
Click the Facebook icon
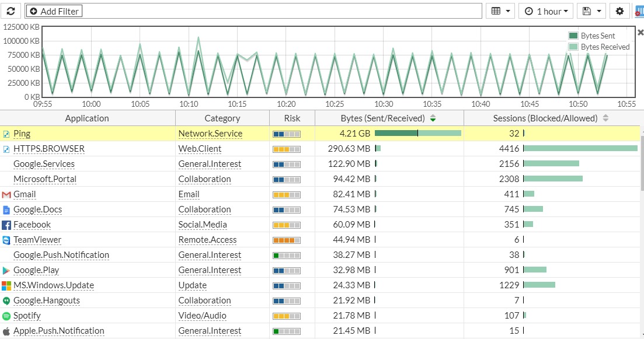[7, 225]
